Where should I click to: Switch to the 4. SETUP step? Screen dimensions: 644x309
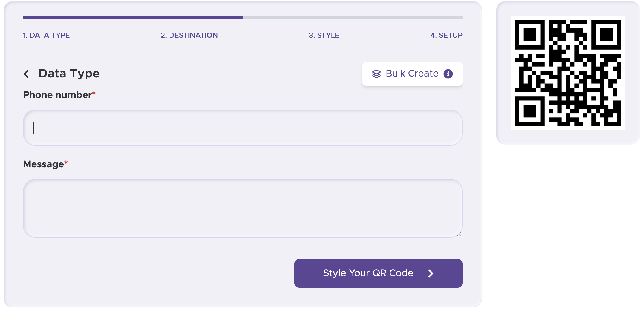tap(446, 35)
